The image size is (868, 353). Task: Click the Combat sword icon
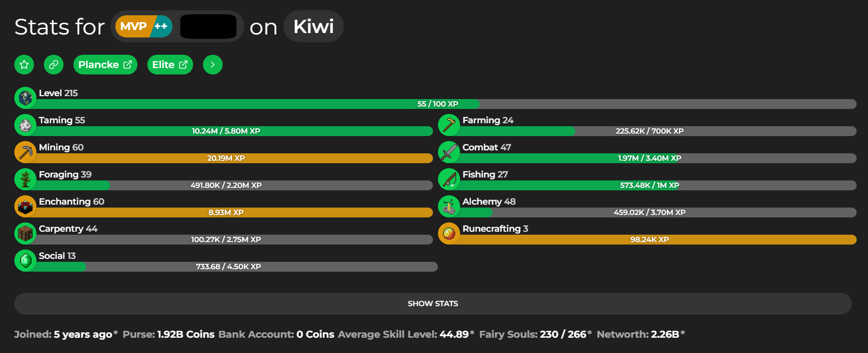pos(449,152)
